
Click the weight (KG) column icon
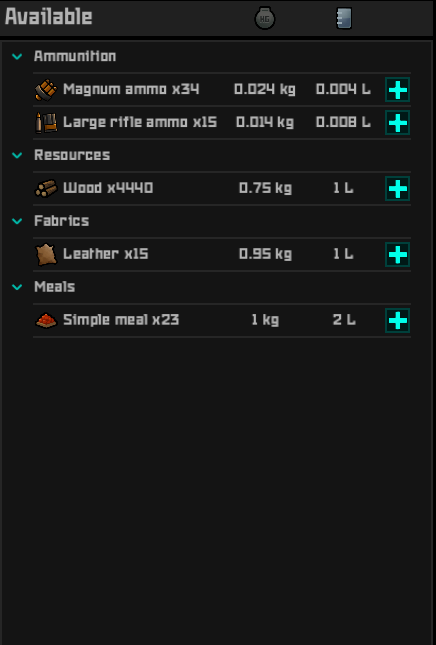pos(264,19)
